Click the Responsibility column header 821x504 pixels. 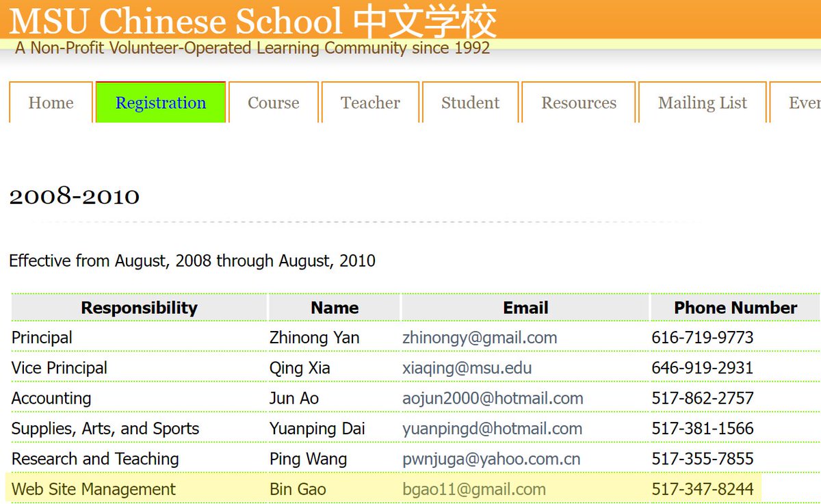point(139,308)
